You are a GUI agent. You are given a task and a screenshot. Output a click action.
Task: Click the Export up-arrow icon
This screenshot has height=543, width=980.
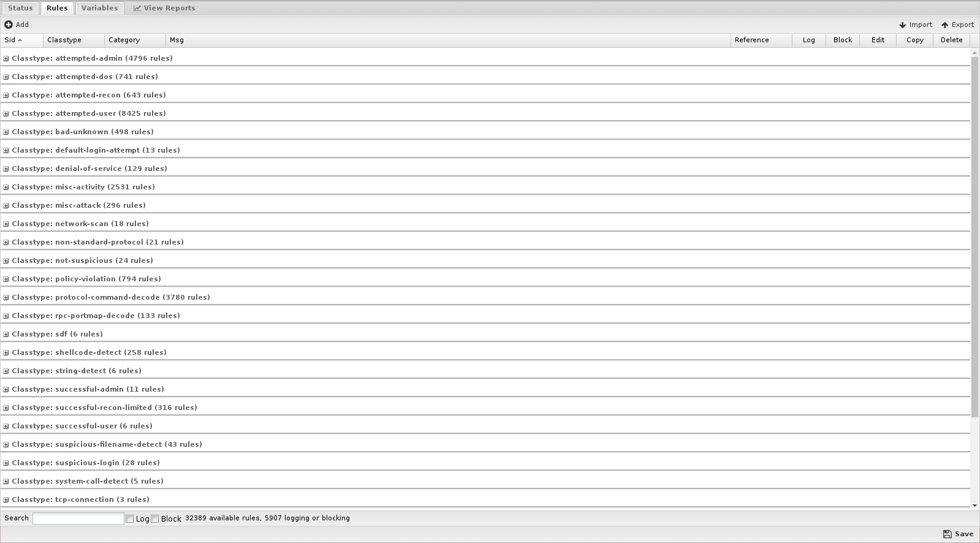pos(944,25)
